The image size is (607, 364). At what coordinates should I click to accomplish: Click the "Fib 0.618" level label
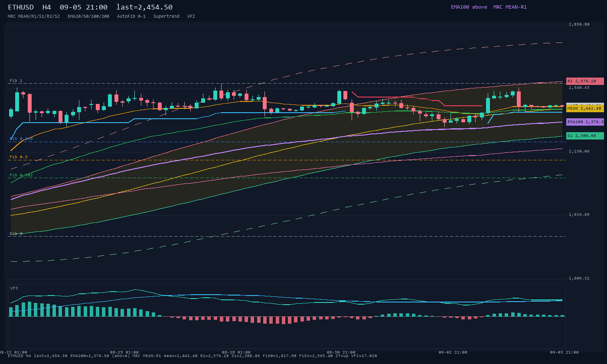tap(21, 139)
